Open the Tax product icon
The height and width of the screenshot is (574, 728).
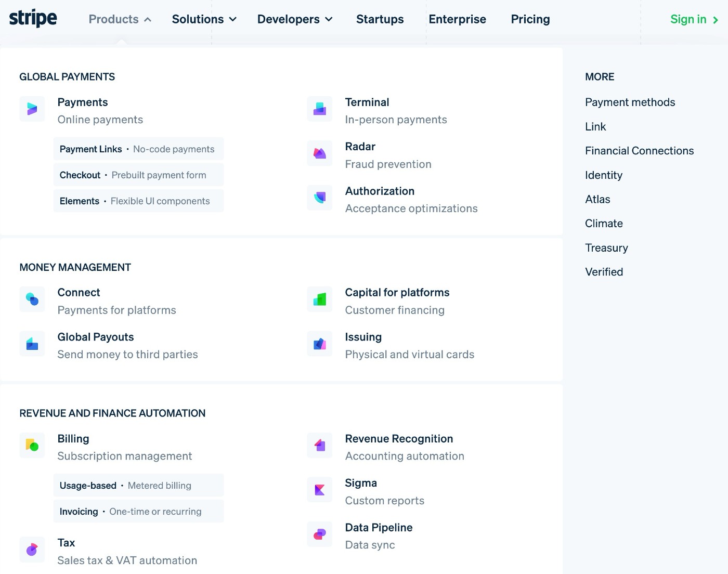click(32, 550)
